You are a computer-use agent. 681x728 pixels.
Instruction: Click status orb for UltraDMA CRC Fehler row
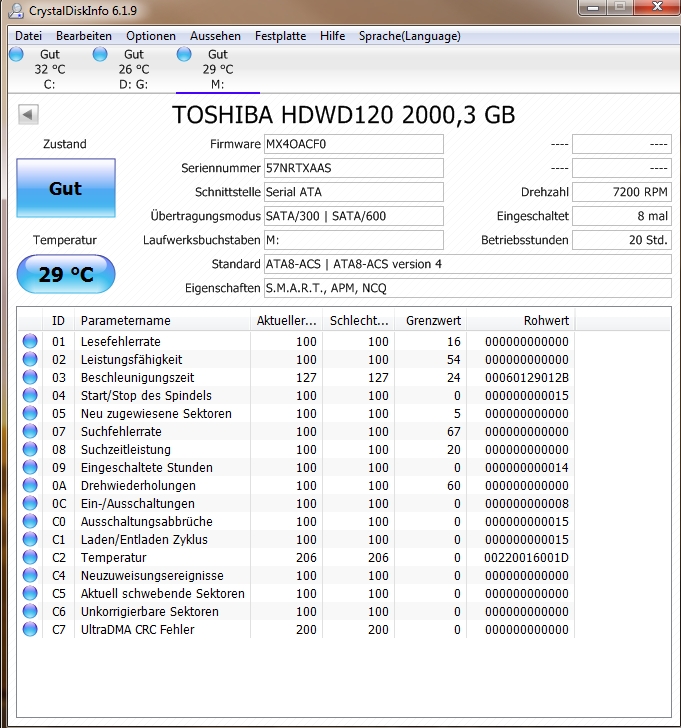click(30, 629)
